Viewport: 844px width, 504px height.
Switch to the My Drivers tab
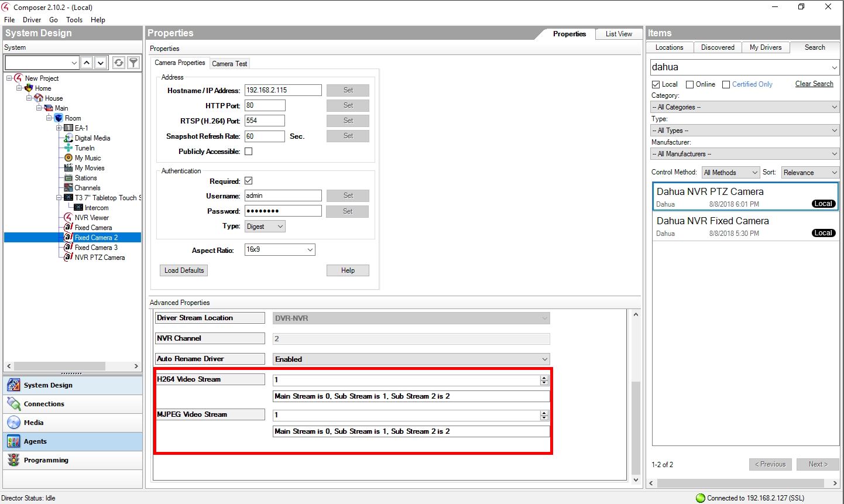(x=766, y=47)
